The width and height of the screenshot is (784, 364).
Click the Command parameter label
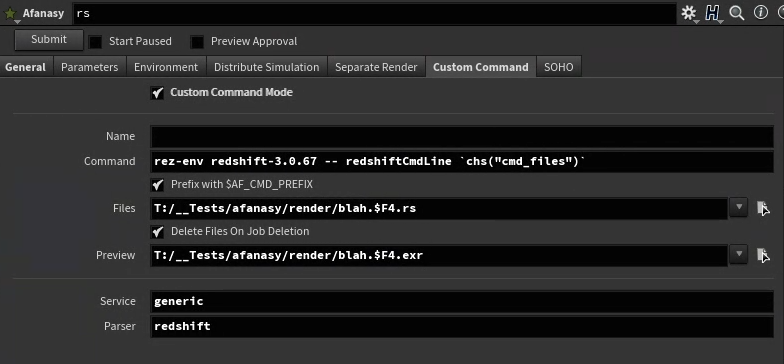click(x=110, y=162)
